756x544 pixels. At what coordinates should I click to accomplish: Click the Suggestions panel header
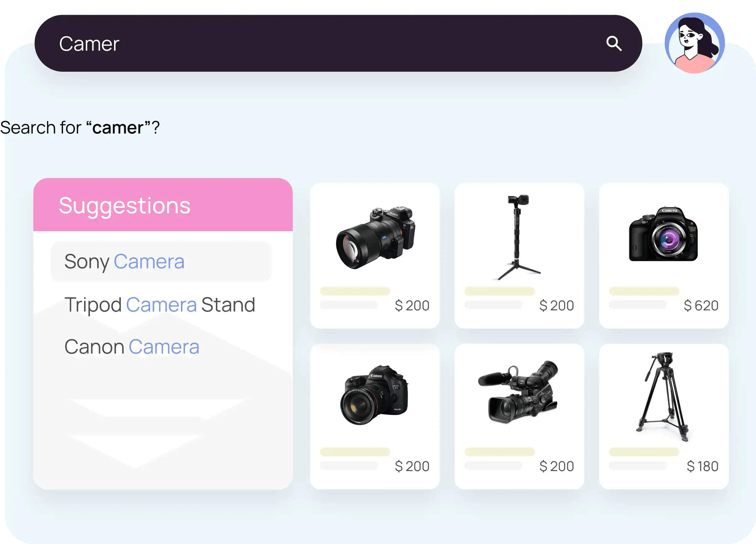pyautogui.click(x=163, y=205)
